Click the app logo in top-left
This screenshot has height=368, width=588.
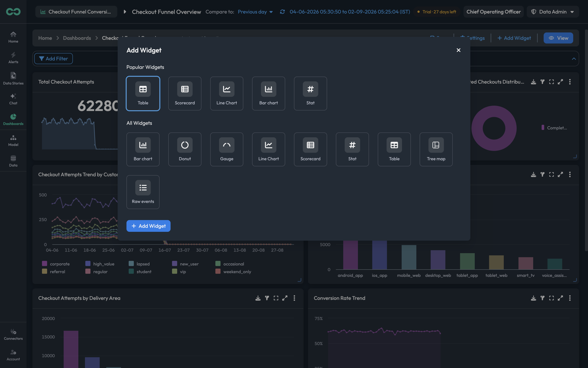(x=13, y=12)
